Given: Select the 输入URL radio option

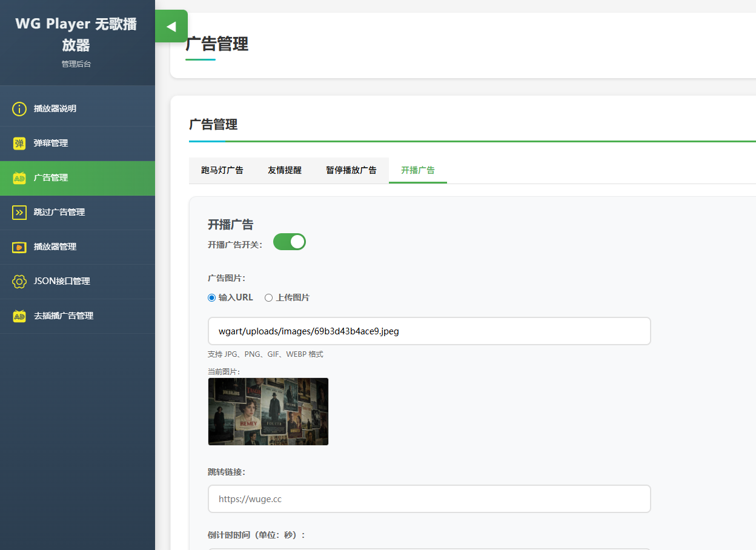Looking at the screenshot, I should tap(212, 297).
